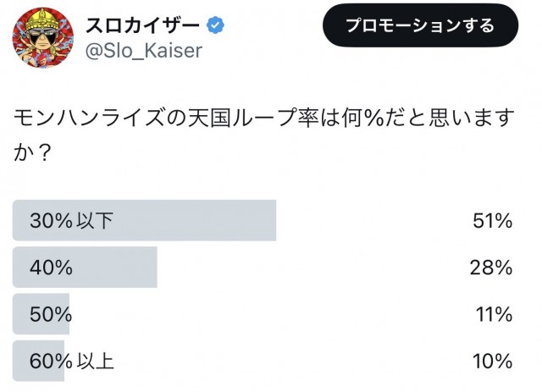Viewport: 542px width, 392px height.
Task: Click the 11% poll result value
Action: [493, 314]
